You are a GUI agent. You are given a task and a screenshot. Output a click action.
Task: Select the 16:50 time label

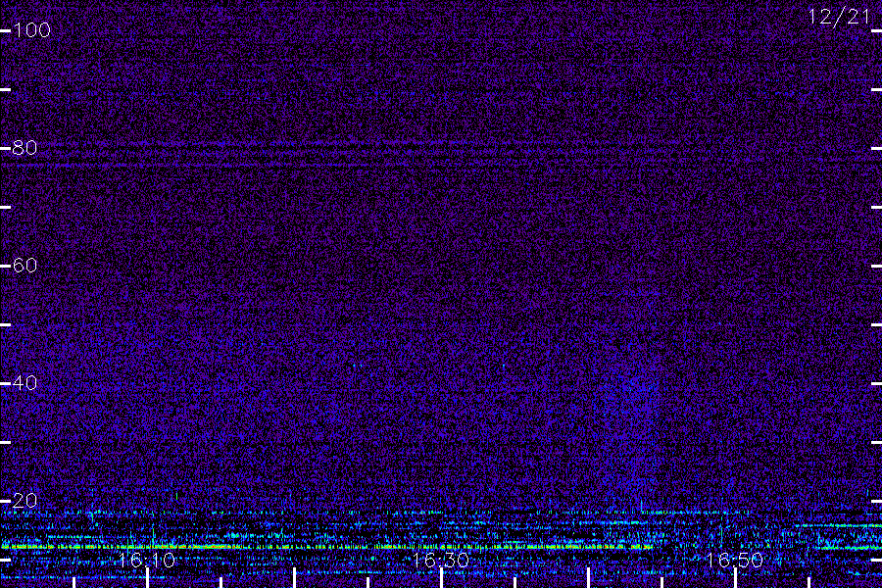734,560
